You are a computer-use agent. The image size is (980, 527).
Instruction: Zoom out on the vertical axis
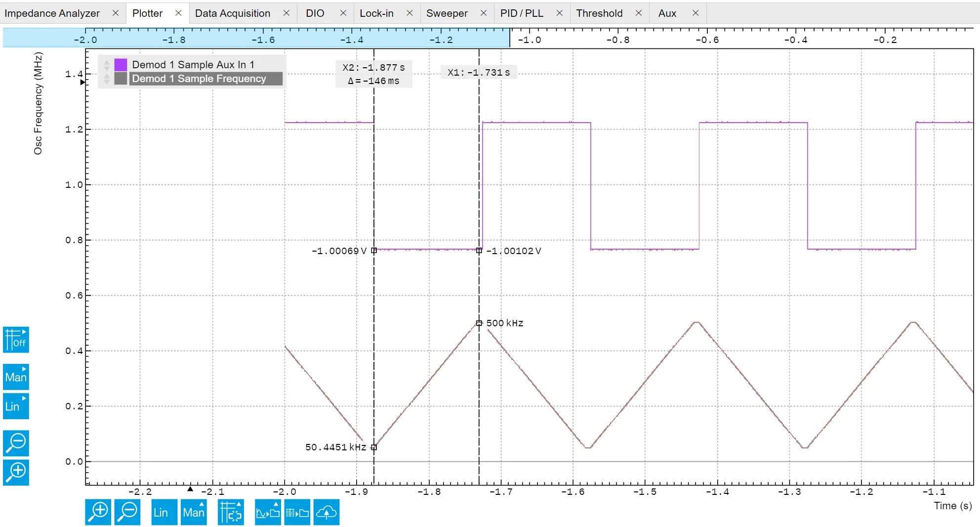(x=16, y=443)
